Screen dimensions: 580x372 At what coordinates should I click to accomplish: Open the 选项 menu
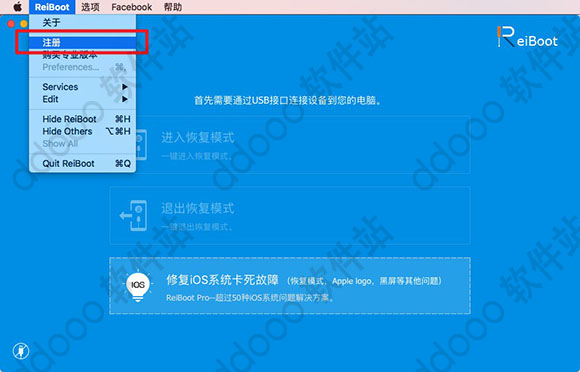pos(90,7)
